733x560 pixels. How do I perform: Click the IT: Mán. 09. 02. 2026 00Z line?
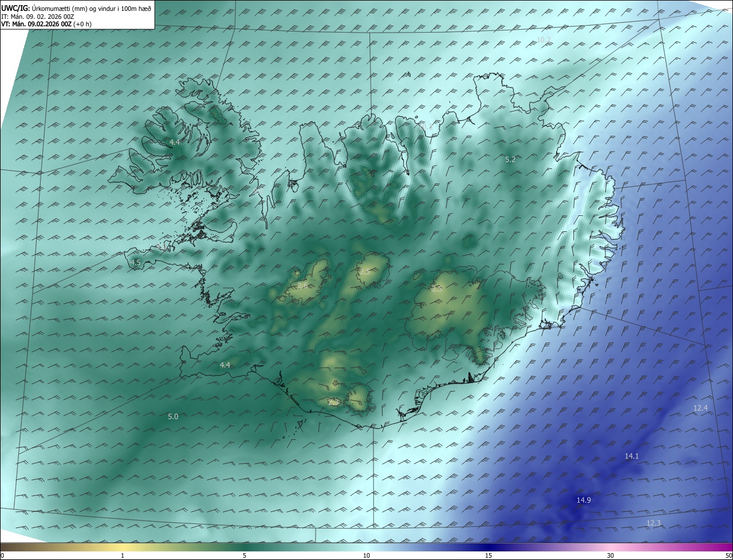[x=38, y=17]
